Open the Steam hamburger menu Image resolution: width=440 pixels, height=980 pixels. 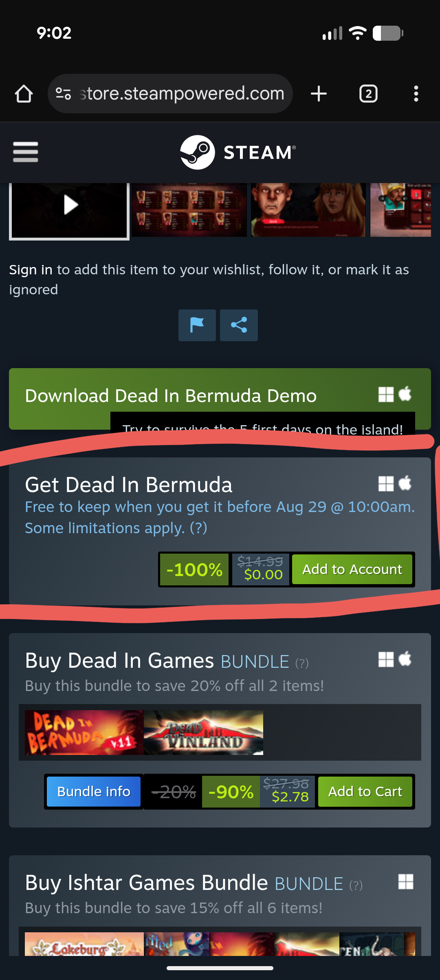[x=26, y=152]
